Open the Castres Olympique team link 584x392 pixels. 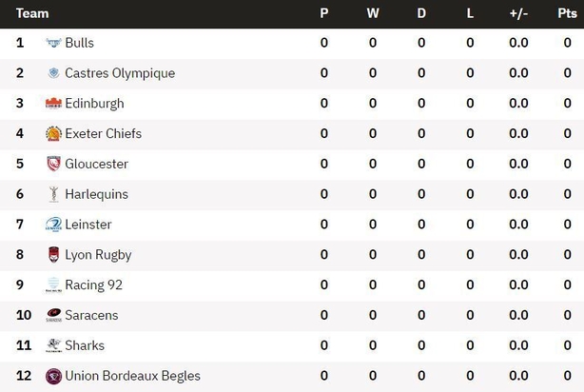pos(120,73)
